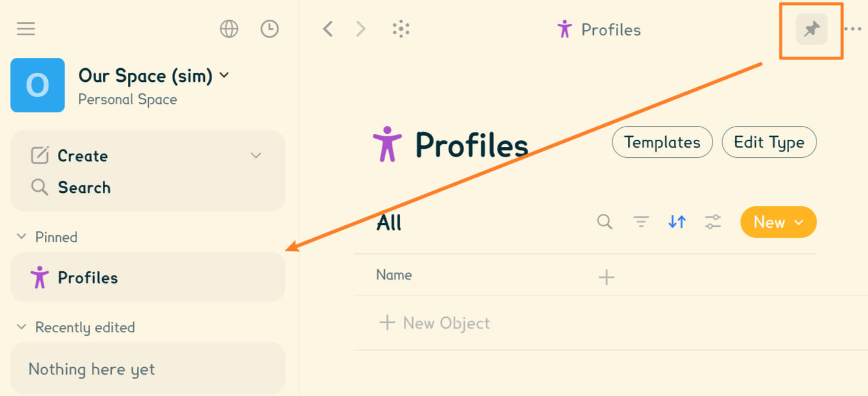Viewport: 868px width, 396px height.
Task: Open the three-dots menu at top right
Action: (x=853, y=28)
